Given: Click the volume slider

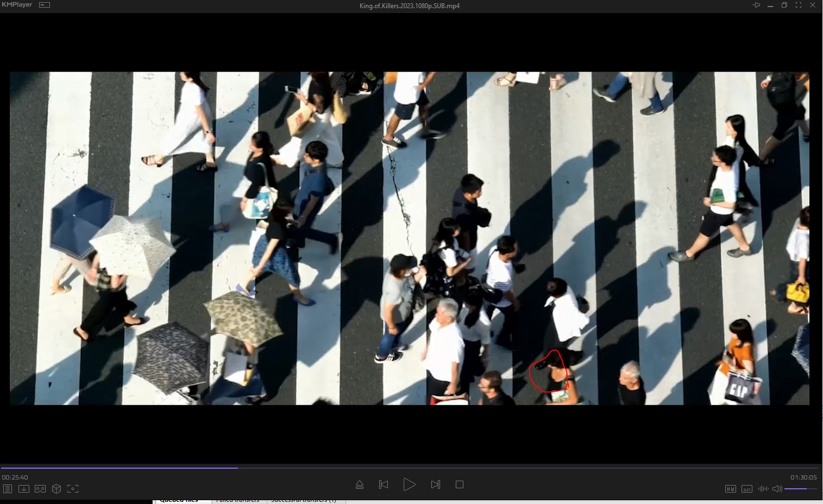Looking at the screenshot, I should coord(800,489).
